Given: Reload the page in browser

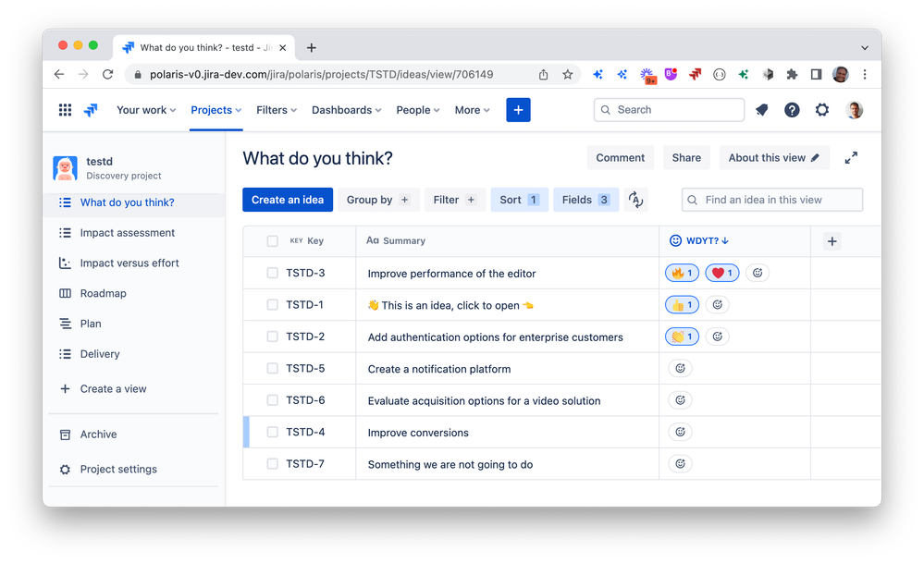Looking at the screenshot, I should (108, 74).
